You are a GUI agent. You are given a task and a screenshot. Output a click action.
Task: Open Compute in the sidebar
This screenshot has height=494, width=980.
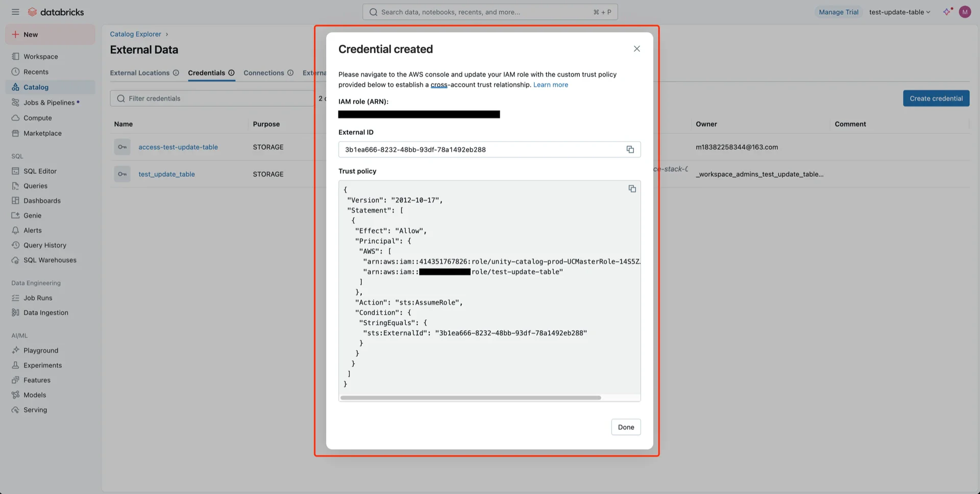tap(50, 118)
